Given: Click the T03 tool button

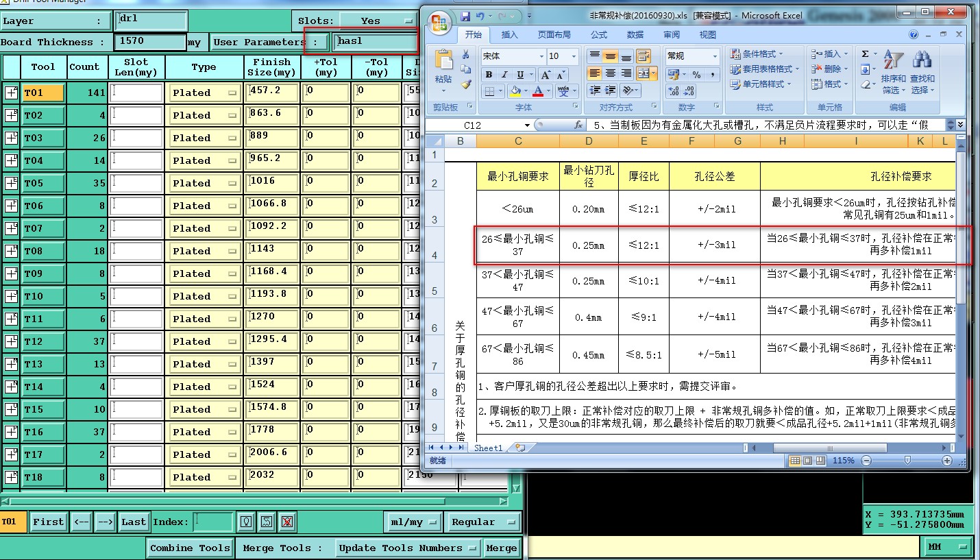Looking at the screenshot, I should pos(43,138).
